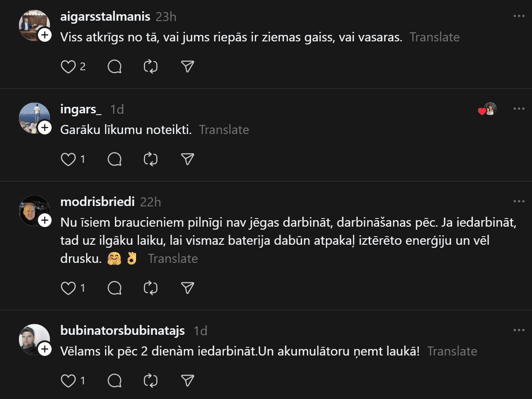Share aigarsstalmanis's comment via send icon
Screen dimensions: 532x399
point(187,67)
